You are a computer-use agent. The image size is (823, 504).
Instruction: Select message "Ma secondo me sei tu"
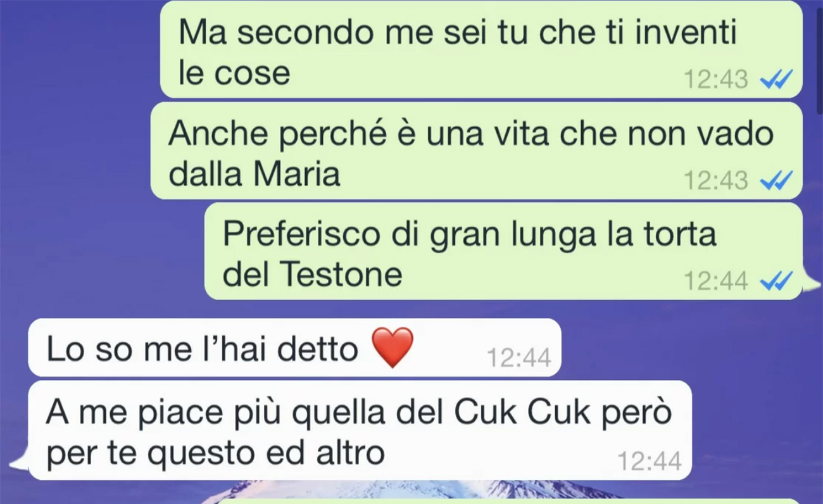(481, 49)
